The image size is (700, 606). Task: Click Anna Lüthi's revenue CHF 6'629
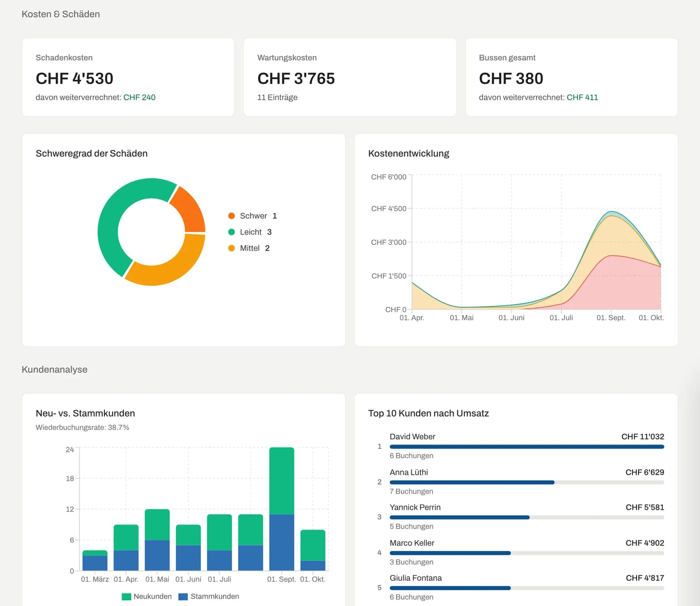tap(645, 472)
